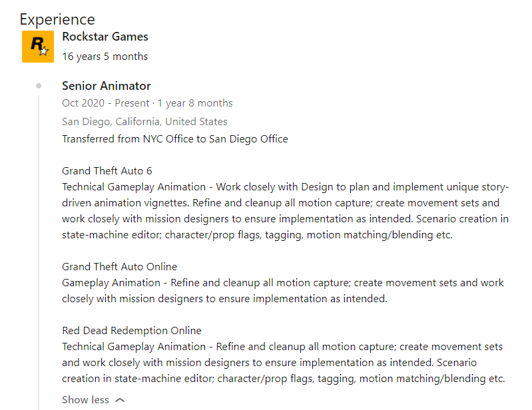
Task: Click the 16 years 5 months duration text
Action: pyautogui.click(x=105, y=57)
